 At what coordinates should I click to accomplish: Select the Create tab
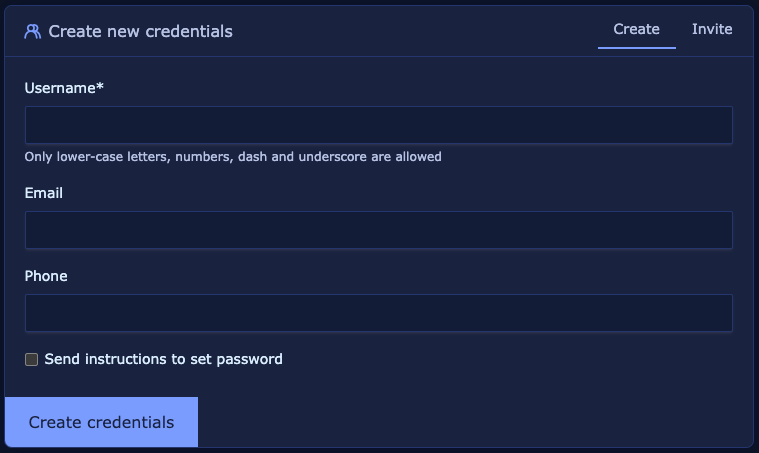[x=636, y=29]
